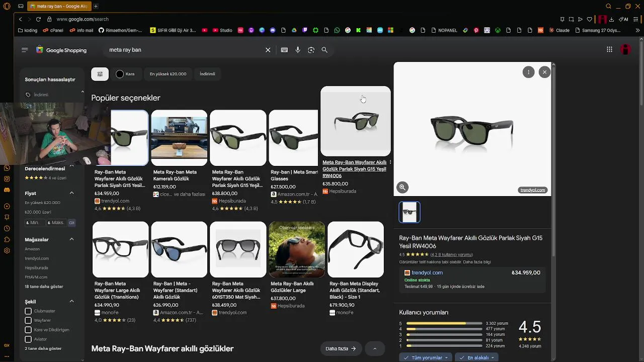The width and height of the screenshot is (644, 362).
Task: Select the product thumbnail below the large image
Action: pos(410,212)
